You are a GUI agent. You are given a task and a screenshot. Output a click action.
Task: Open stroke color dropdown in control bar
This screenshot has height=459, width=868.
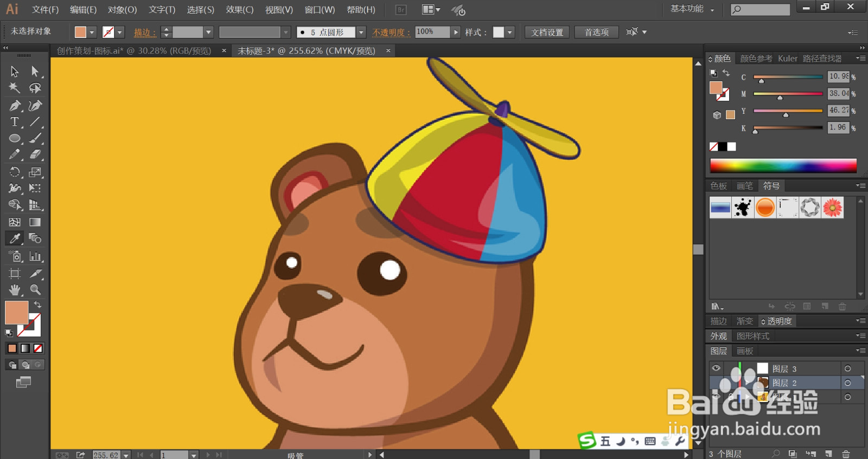click(120, 33)
